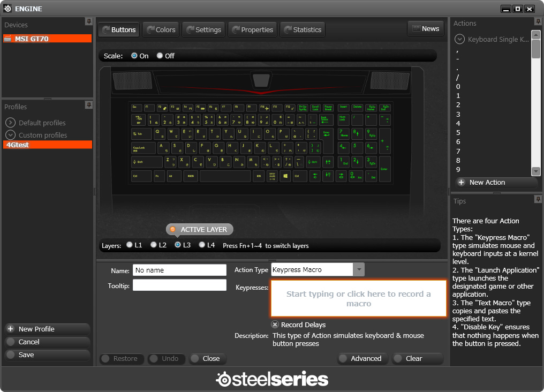Image resolution: width=544 pixels, height=392 pixels.
Task: Select the Fn key on the keyboard
Action: 159,176
